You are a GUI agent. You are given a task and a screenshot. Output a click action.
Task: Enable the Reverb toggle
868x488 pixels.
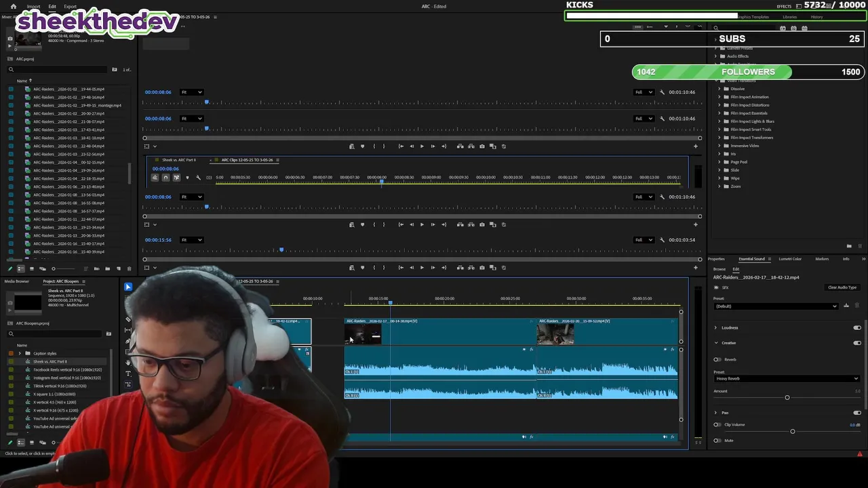(x=717, y=360)
